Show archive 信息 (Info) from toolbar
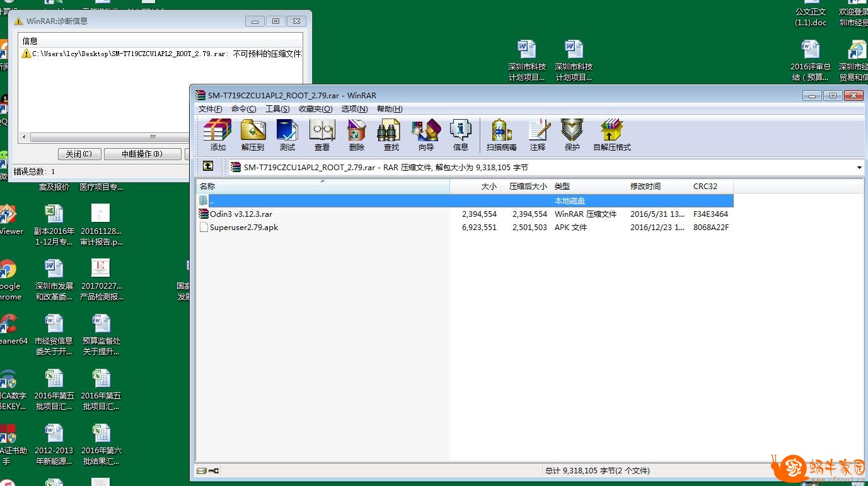Viewport: 868px width, 486px height. (461, 135)
